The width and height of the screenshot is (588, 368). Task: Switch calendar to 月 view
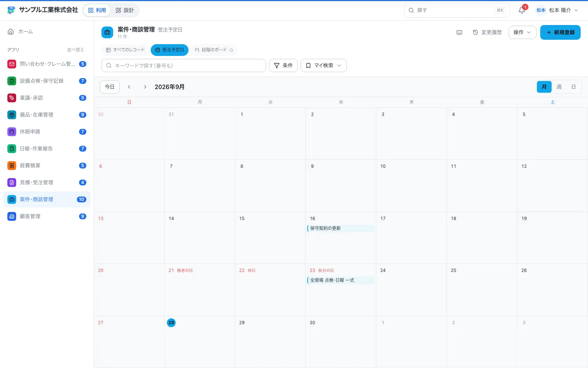[x=544, y=87]
